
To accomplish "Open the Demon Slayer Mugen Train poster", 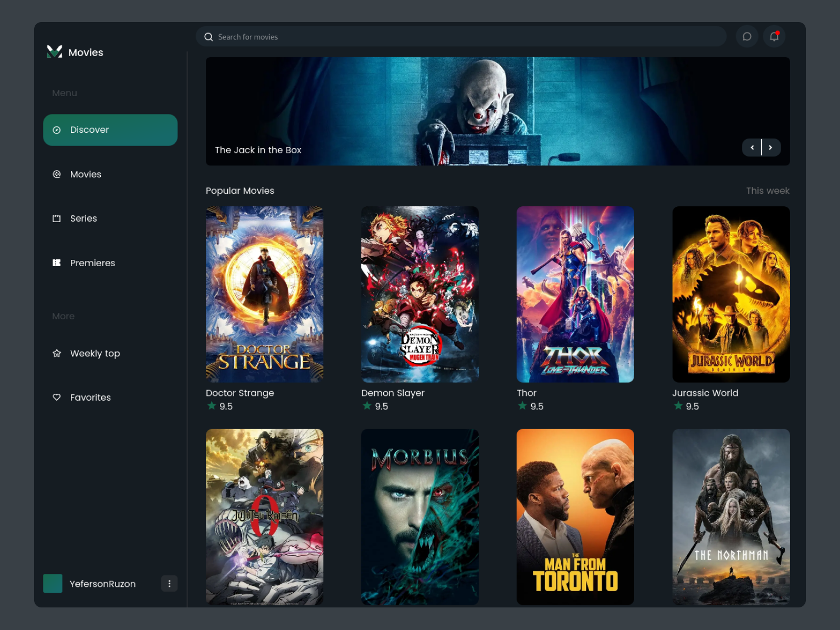I will [420, 294].
